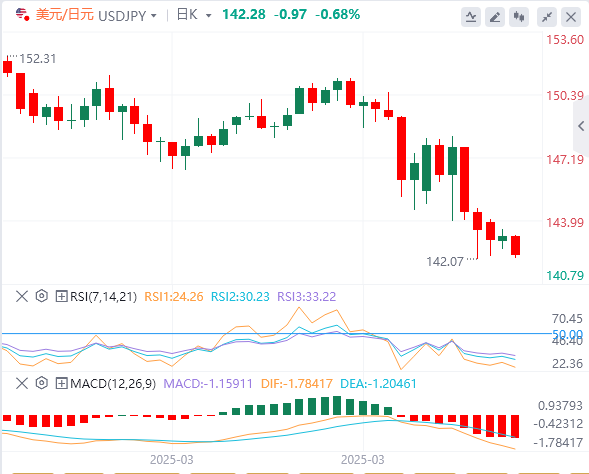Click the MACD(12,26,9) indicator label
Screen dimensions: 589x474
point(113,384)
